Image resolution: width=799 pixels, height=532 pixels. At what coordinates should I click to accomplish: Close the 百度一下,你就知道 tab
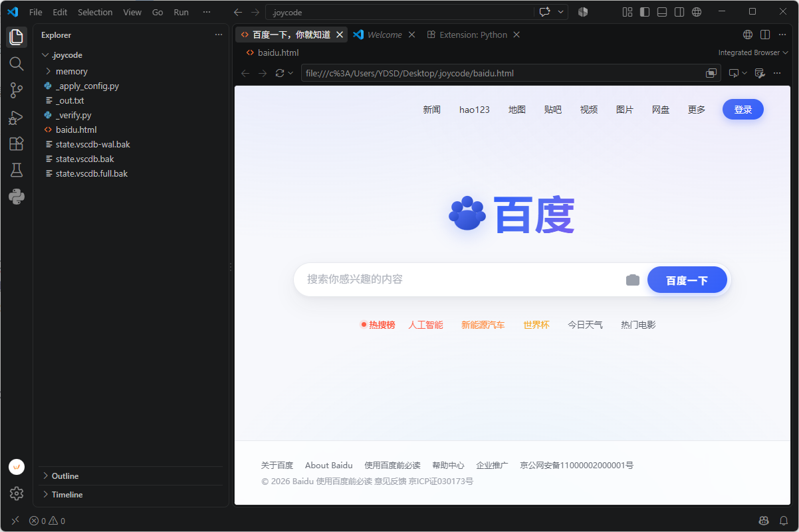click(340, 35)
